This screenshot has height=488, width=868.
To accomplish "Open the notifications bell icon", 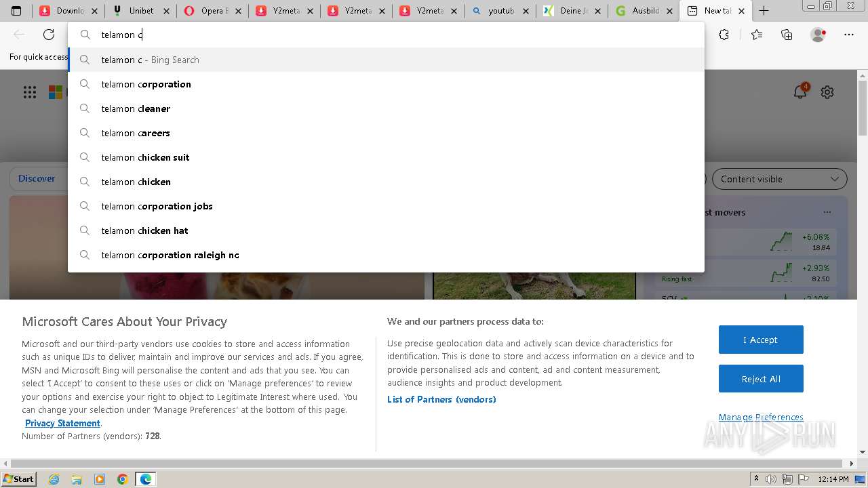I will (x=801, y=91).
